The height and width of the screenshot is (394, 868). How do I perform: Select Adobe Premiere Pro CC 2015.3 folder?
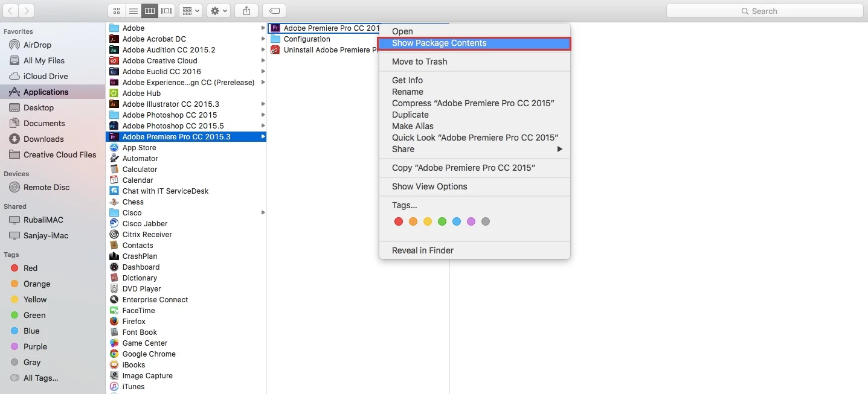(186, 136)
